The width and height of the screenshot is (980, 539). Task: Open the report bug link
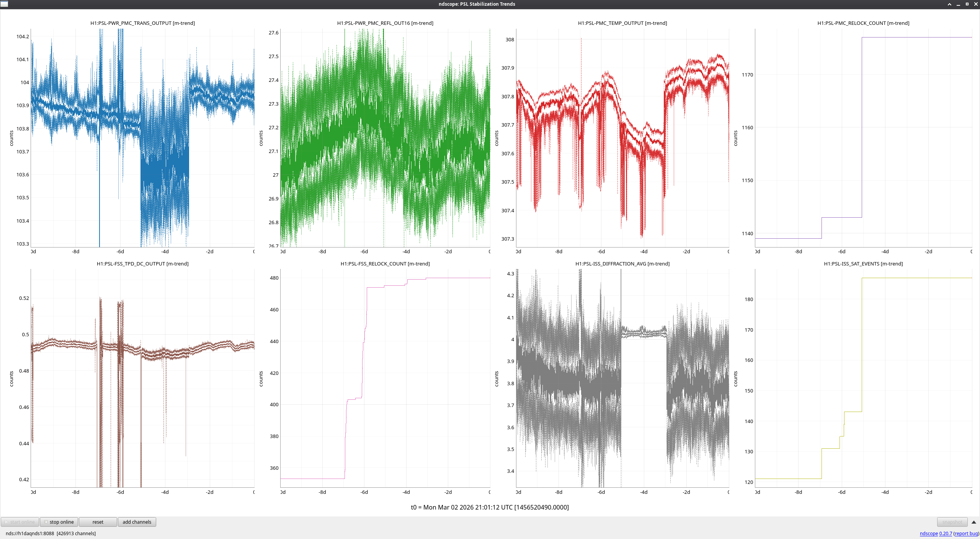[966, 533]
